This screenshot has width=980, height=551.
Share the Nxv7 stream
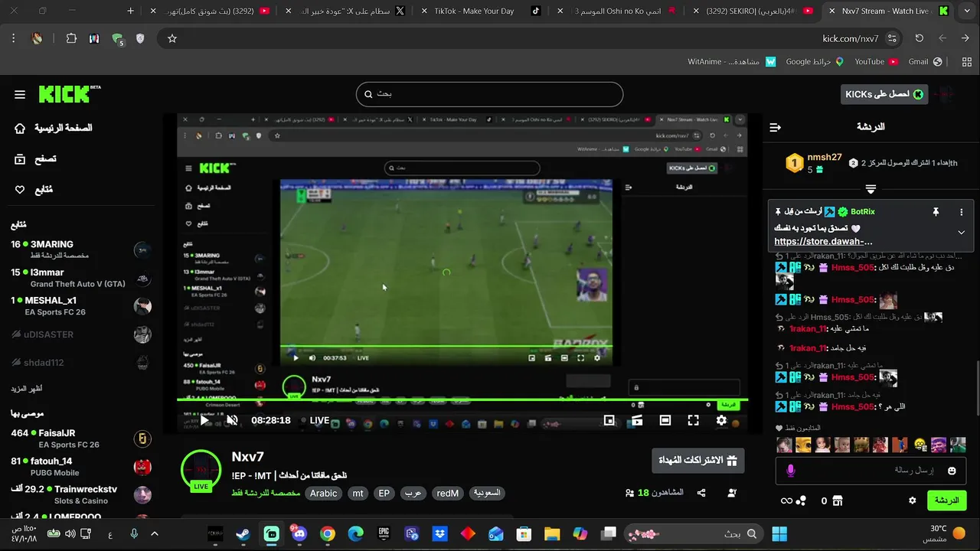[x=701, y=493]
